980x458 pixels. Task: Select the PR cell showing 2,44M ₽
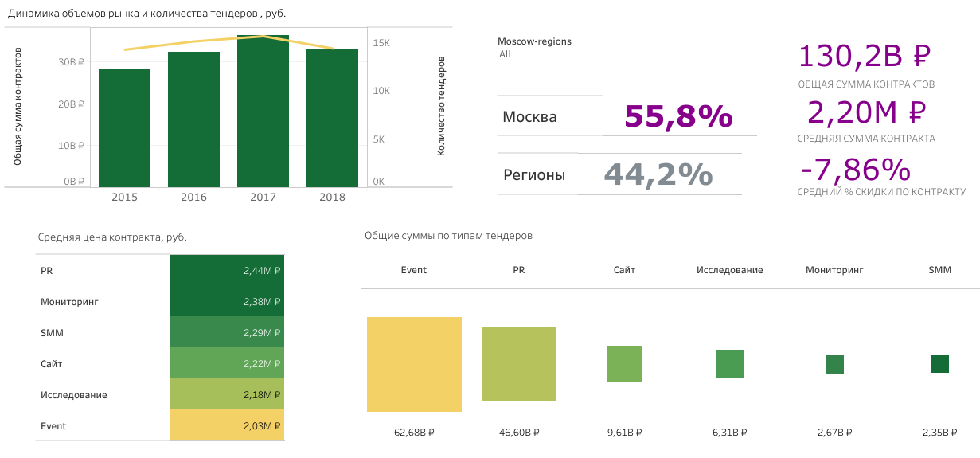coord(227,271)
